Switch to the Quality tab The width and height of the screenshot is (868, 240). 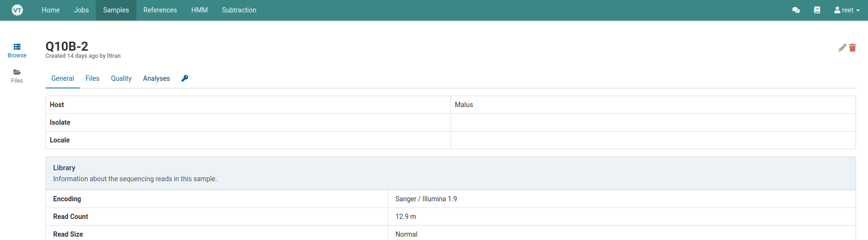(x=121, y=78)
